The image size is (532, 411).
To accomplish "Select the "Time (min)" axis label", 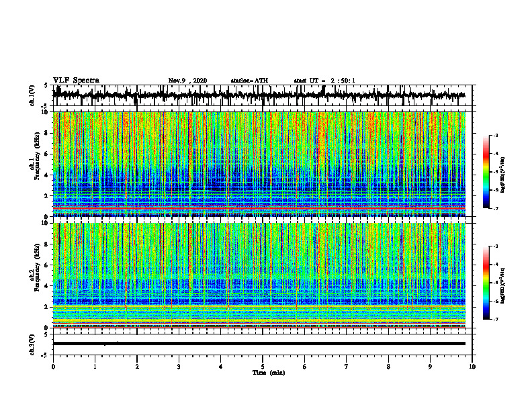I will pyautogui.click(x=269, y=373).
